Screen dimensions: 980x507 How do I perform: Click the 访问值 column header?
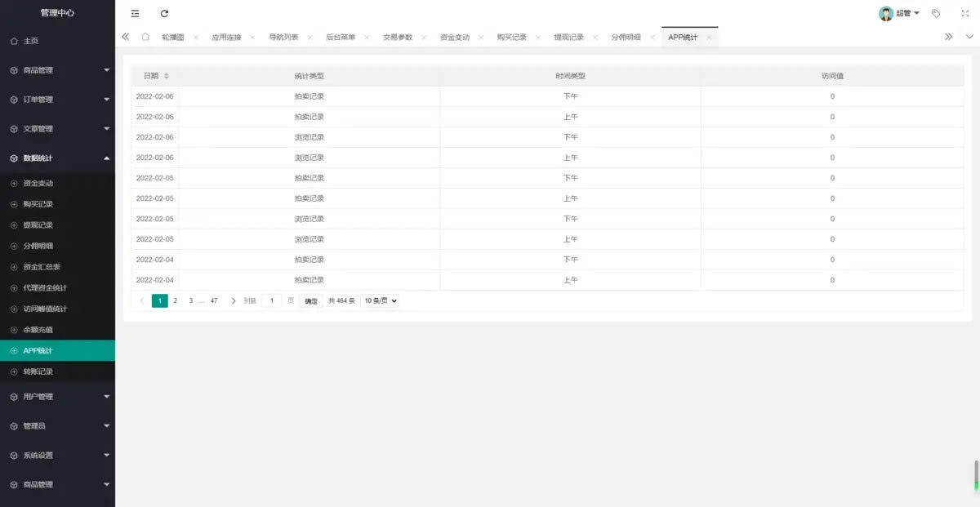(832, 76)
